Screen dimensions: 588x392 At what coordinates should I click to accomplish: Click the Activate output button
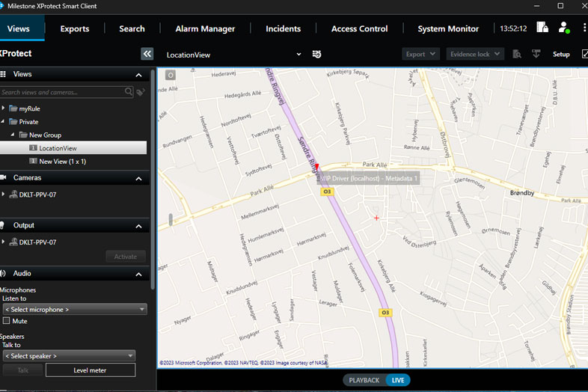pos(126,257)
